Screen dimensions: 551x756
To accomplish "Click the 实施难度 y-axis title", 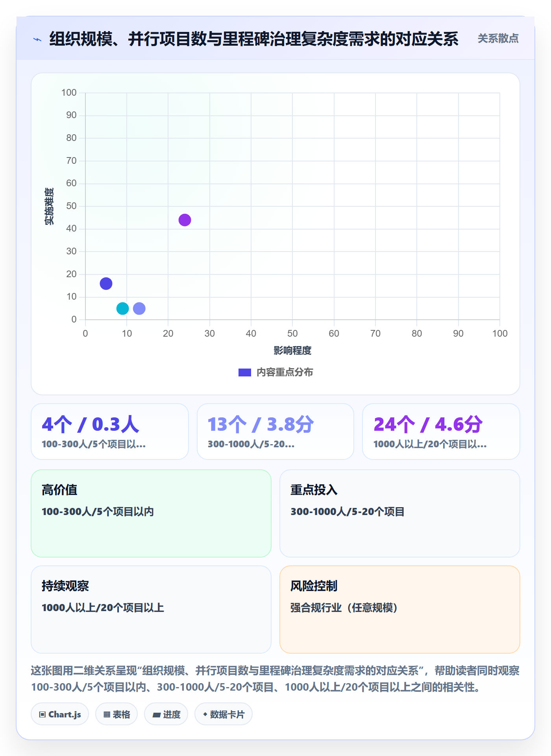I will coord(49,206).
